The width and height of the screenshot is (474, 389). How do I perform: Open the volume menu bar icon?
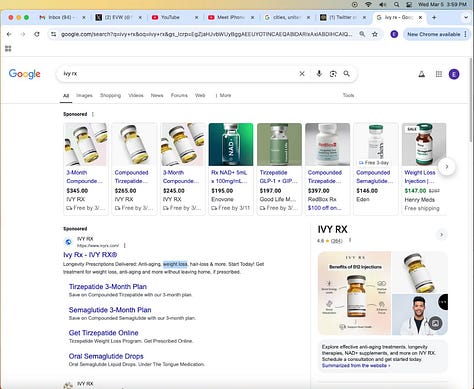click(383, 4)
